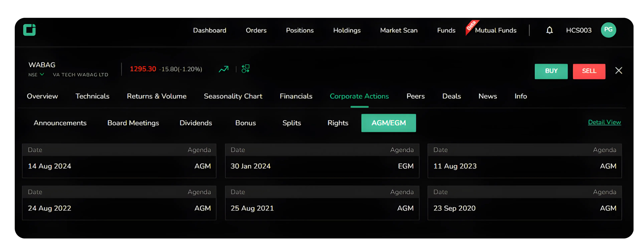This screenshot has height=252, width=644.
Task: Select the Rights corporate action filter
Action: (338, 123)
